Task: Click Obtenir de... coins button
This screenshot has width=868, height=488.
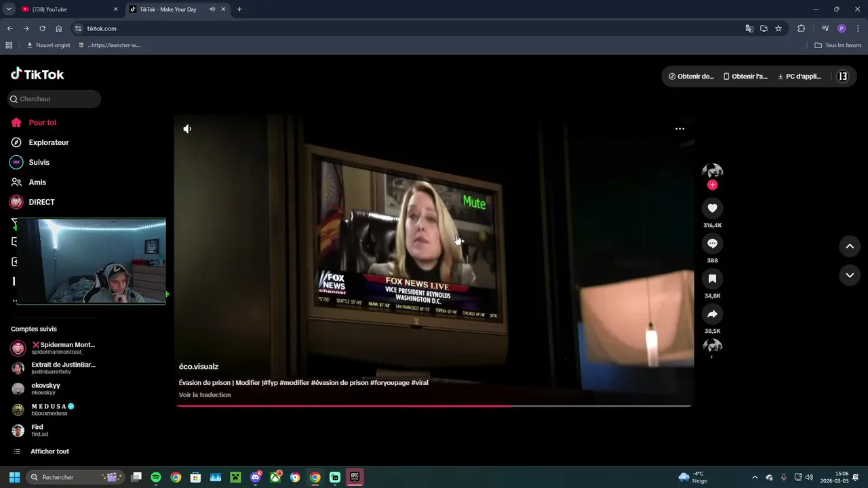Action: click(x=691, y=77)
